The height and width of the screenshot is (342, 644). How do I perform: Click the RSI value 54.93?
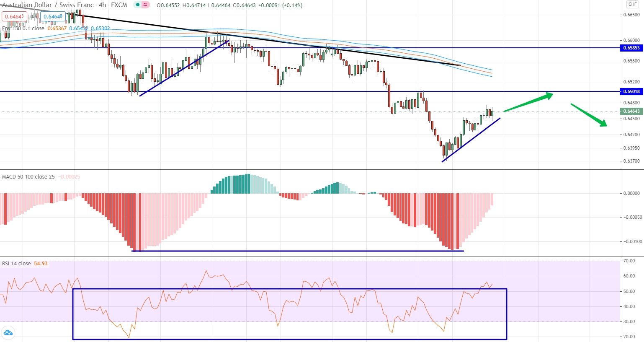pyautogui.click(x=41, y=264)
